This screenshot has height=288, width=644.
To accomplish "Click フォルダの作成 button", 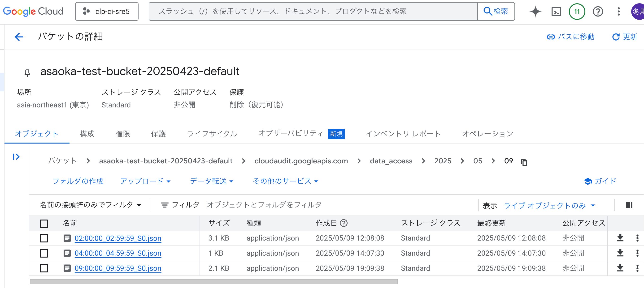I will tap(78, 181).
